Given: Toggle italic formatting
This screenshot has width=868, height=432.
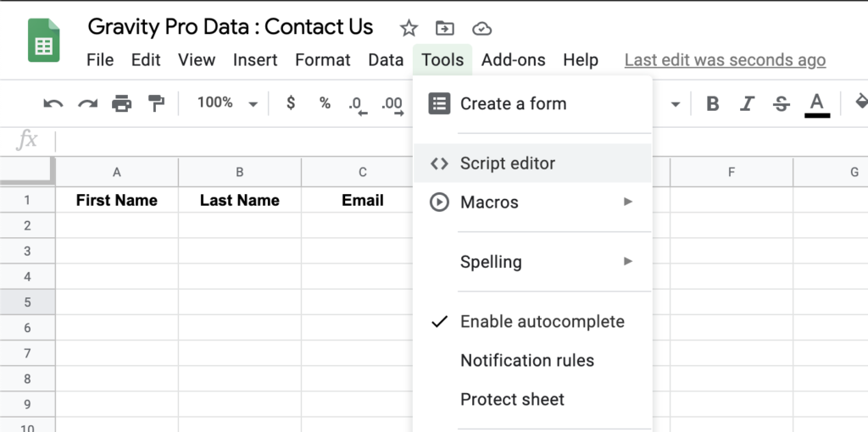Looking at the screenshot, I should click(x=748, y=103).
